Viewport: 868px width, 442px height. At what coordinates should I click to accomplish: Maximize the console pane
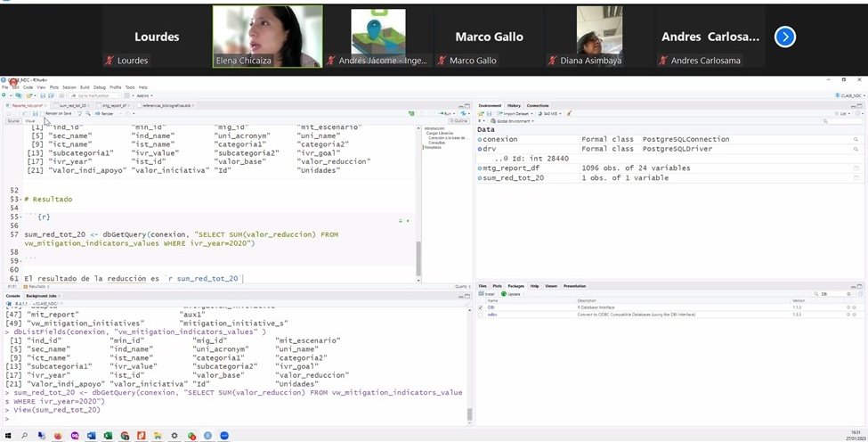(467, 297)
